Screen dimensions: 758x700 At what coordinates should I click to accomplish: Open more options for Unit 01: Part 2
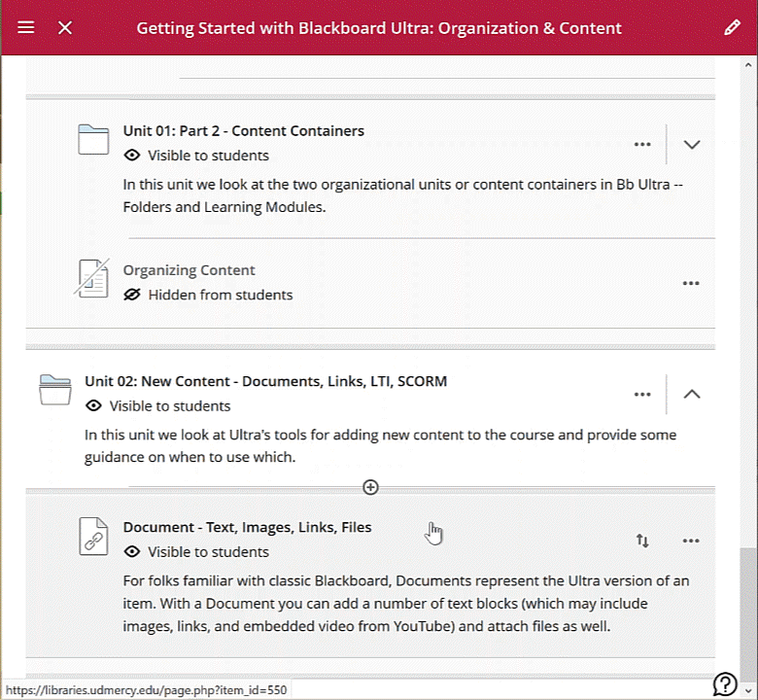(x=642, y=144)
